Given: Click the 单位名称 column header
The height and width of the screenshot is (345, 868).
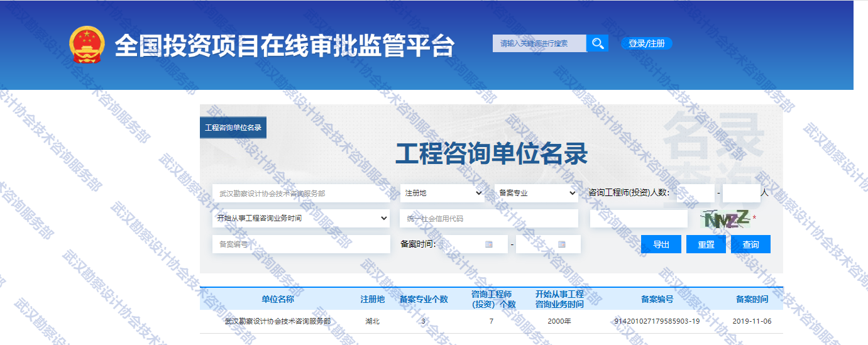Looking at the screenshot, I should pos(278,299).
